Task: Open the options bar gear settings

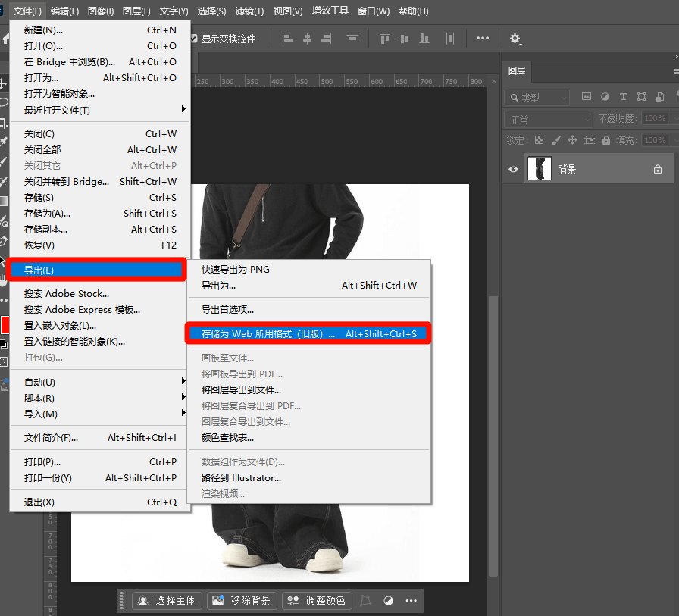Action: [515, 39]
